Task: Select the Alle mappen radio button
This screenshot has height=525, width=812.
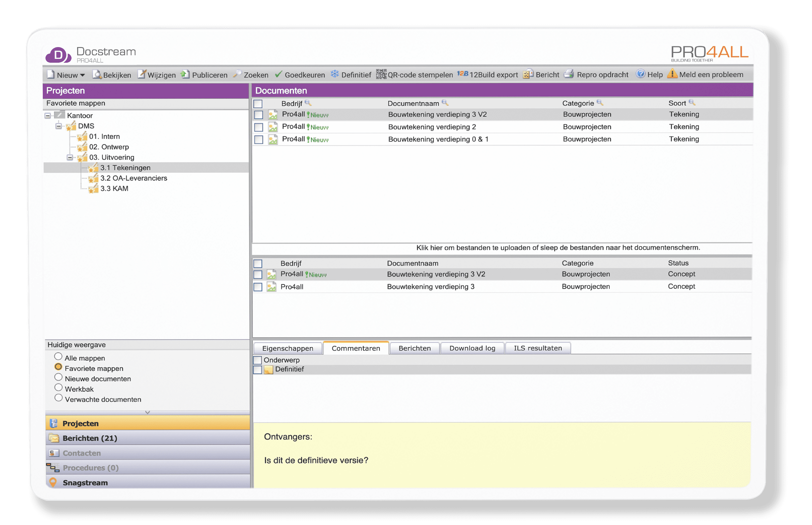Action: (x=58, y=357)
